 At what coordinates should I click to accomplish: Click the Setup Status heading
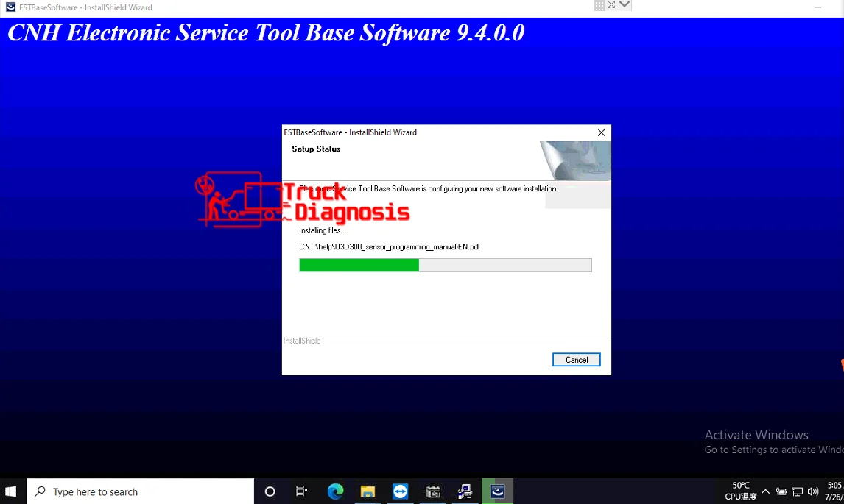(316, 149)
